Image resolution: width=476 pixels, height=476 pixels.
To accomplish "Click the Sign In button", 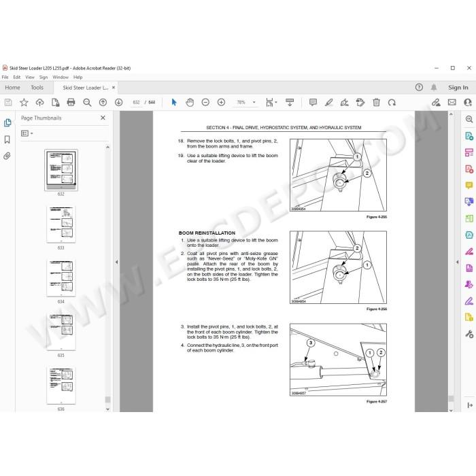I will pos(458,88).
